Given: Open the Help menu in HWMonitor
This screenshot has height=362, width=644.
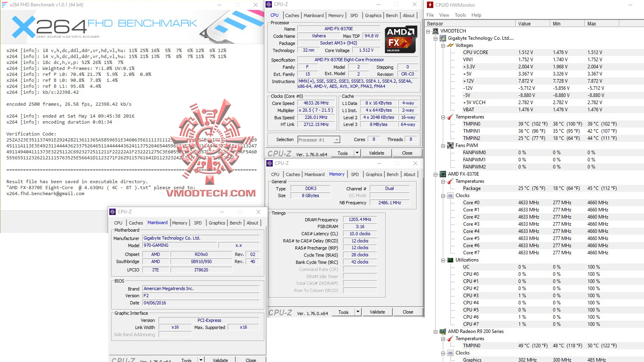Looking at the screenshot, I should [476, 15].
